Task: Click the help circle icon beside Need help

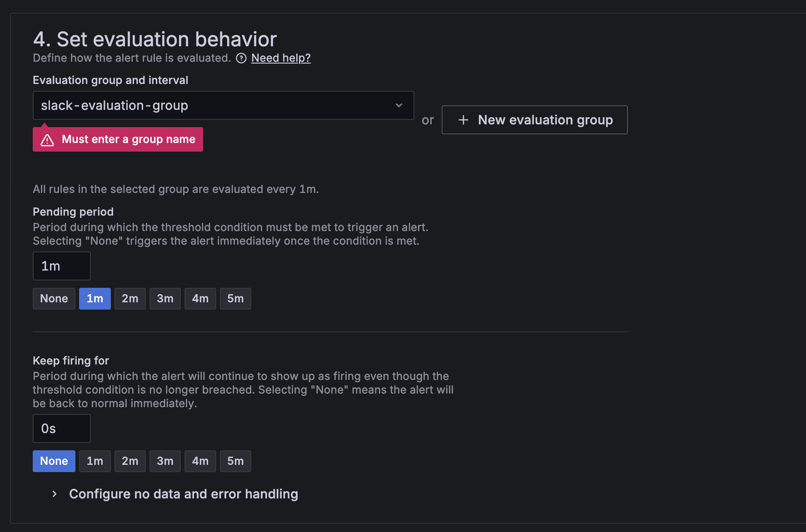Action: coord(241,58)
